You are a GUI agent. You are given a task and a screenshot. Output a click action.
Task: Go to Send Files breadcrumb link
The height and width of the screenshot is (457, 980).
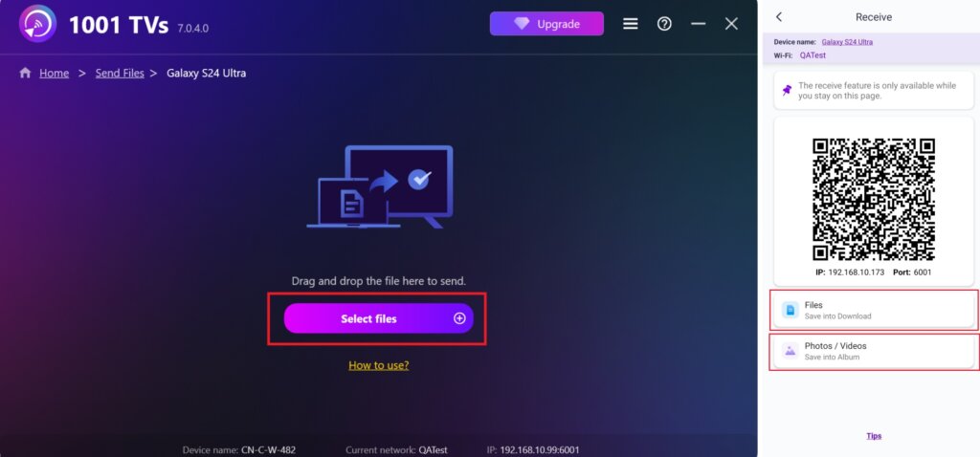click(120, 73)
